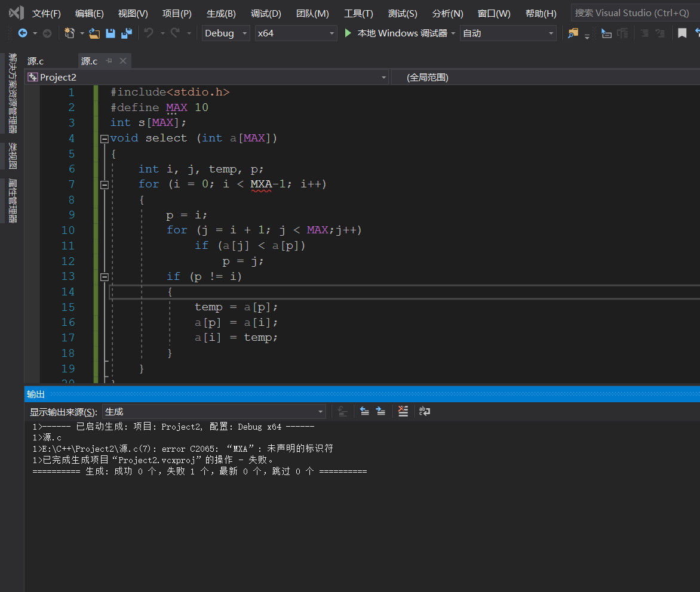
Task: Go to previous message in output
Action: click(x=364, y=411)
